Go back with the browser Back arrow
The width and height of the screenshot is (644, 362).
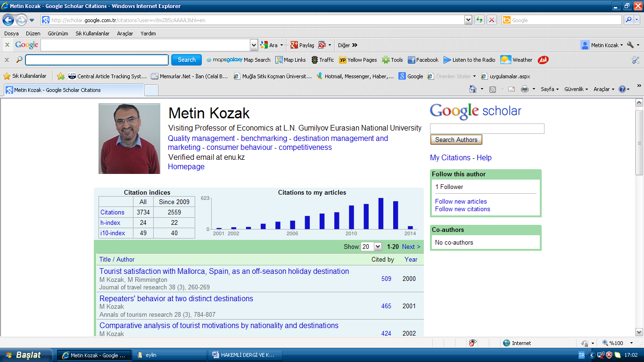(x=8, y=20)
